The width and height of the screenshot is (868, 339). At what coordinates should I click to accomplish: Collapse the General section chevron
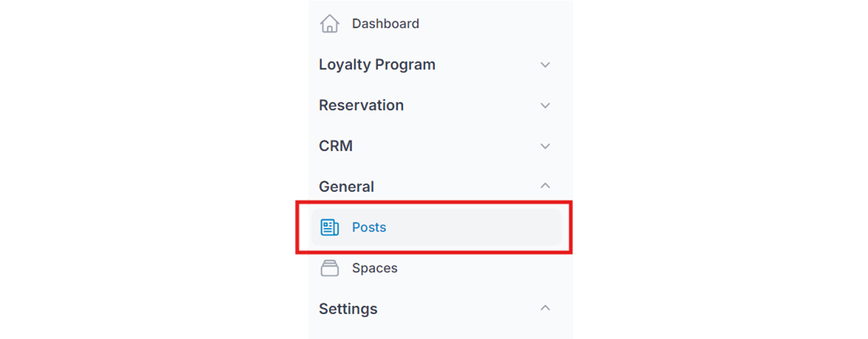point(545,186)
